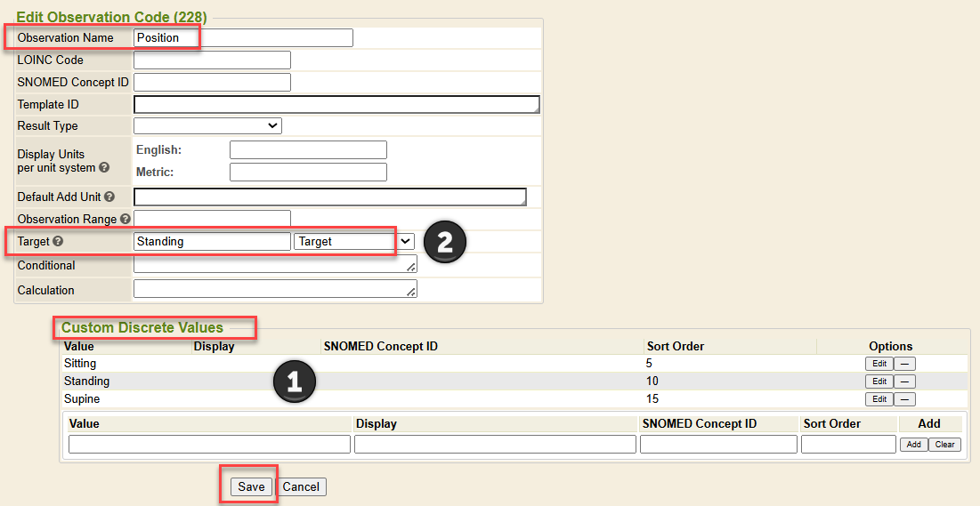Click help icon beside Observation Range
Image resolution: width=980 pixels, height=506 pixels.
126,219
